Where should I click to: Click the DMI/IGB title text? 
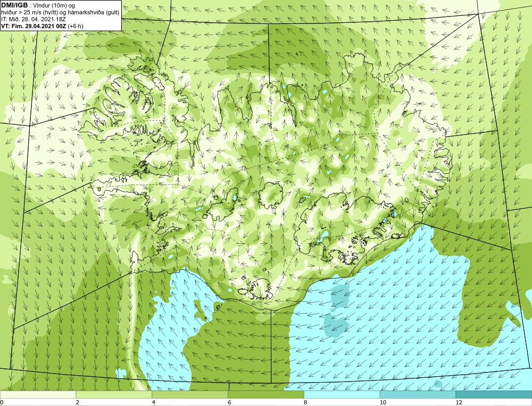[14, 5]
